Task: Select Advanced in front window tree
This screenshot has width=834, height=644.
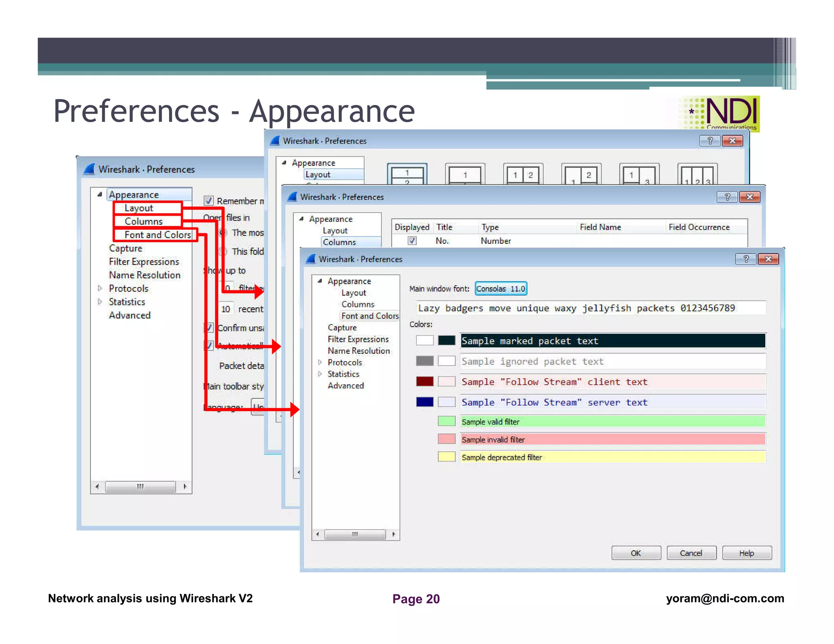Action: [346, 386]
